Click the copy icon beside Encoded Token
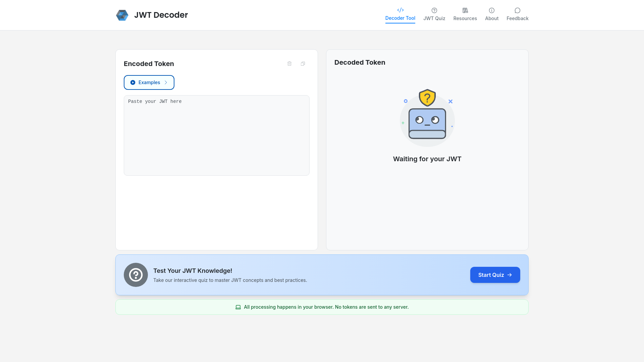644x362 pixels. [x=303, y=64]
